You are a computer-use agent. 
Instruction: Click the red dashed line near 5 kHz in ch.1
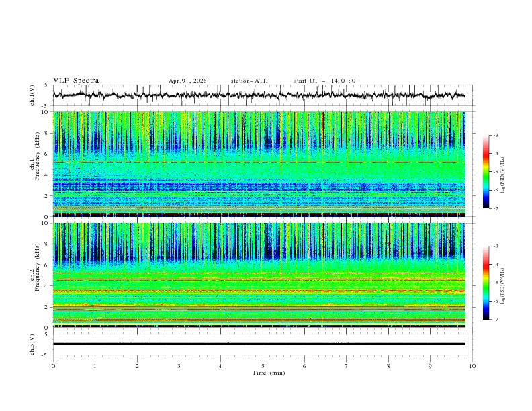[x=259, y=162]
